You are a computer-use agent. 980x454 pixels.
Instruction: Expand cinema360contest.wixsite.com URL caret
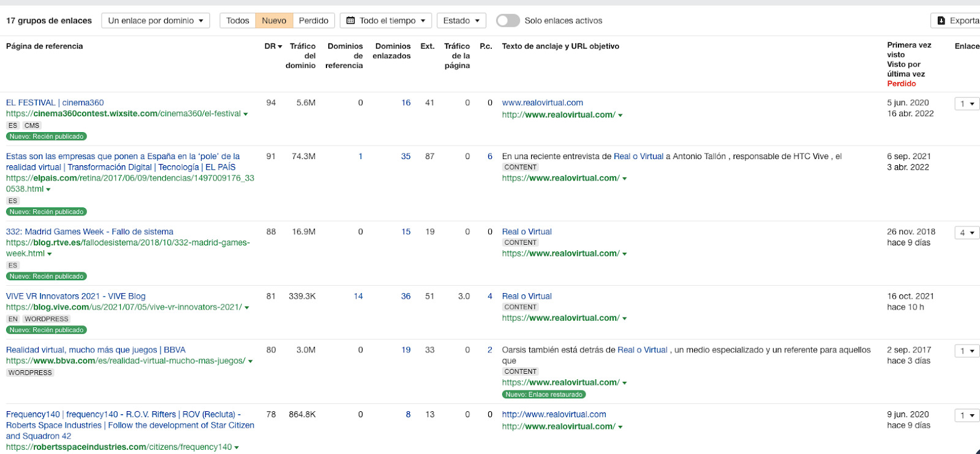point(246,114)
